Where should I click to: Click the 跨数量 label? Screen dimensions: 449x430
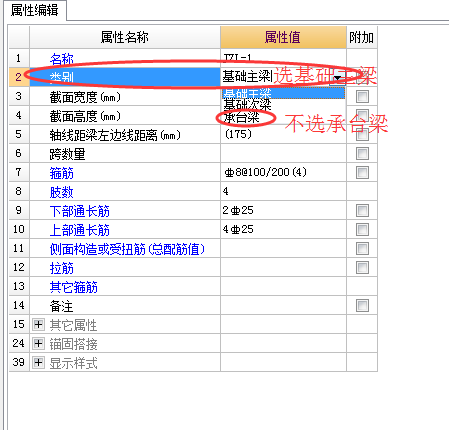pos(67,154)
